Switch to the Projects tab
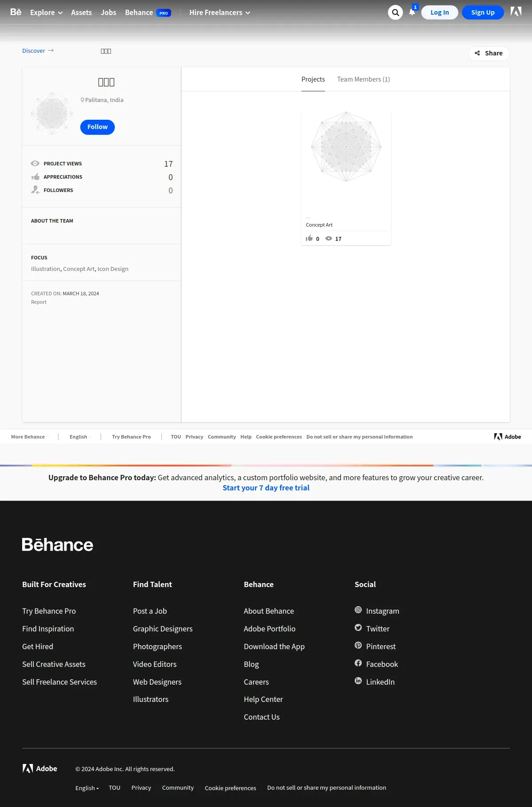This screenshot has width=532, height=807. coord(313,79)
